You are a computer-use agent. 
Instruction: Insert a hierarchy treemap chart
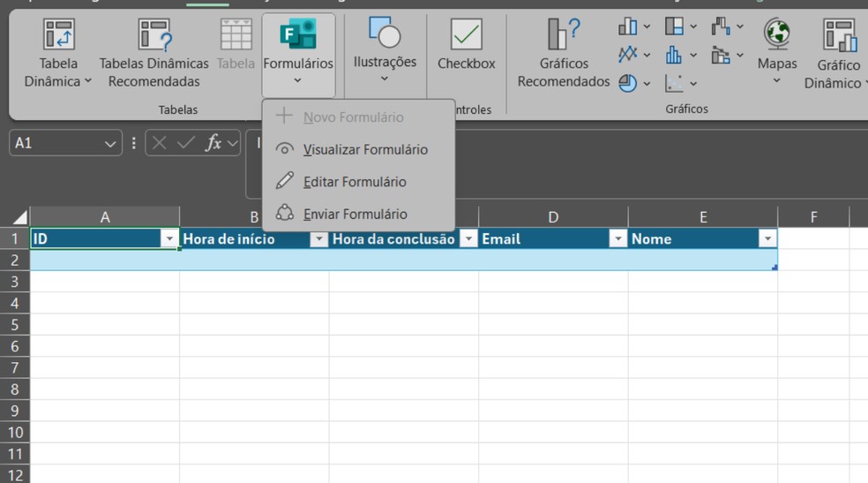674,26
